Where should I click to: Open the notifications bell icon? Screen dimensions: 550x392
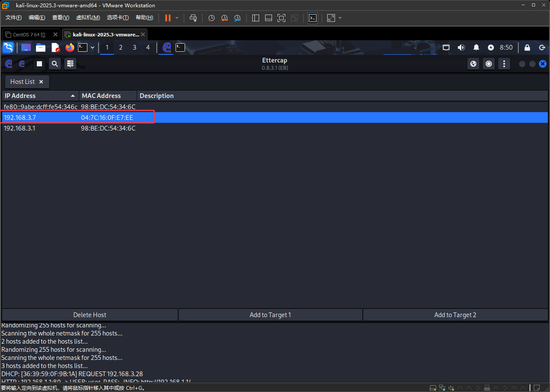click(476, 48)
